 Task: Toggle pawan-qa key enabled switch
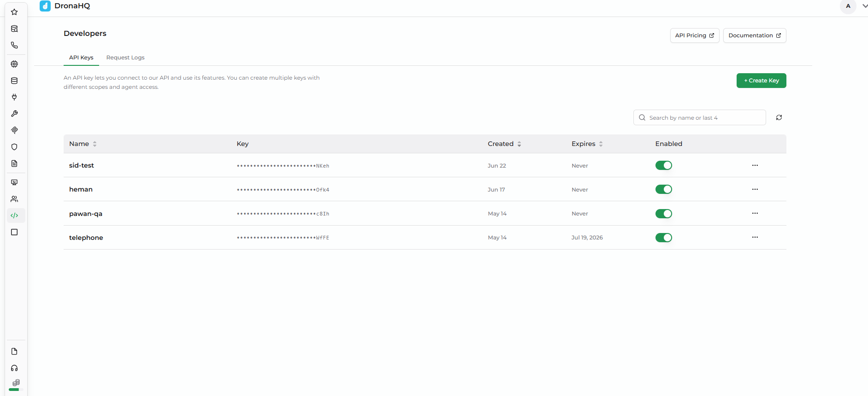click(x=664, y=214)
